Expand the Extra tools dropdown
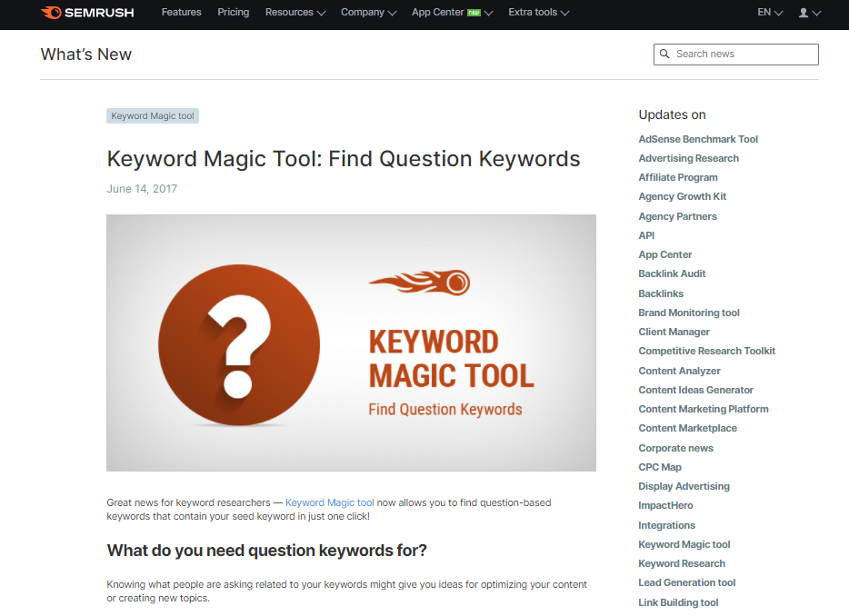The width and height of the screenshot is (849, 616). coord(538,12)
